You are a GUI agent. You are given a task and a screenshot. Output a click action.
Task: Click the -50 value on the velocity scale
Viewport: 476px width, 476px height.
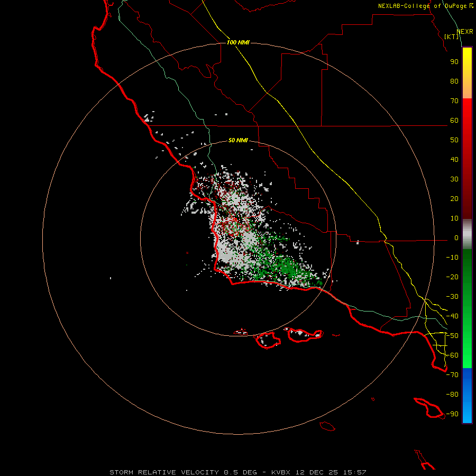[x=452, y=336]
